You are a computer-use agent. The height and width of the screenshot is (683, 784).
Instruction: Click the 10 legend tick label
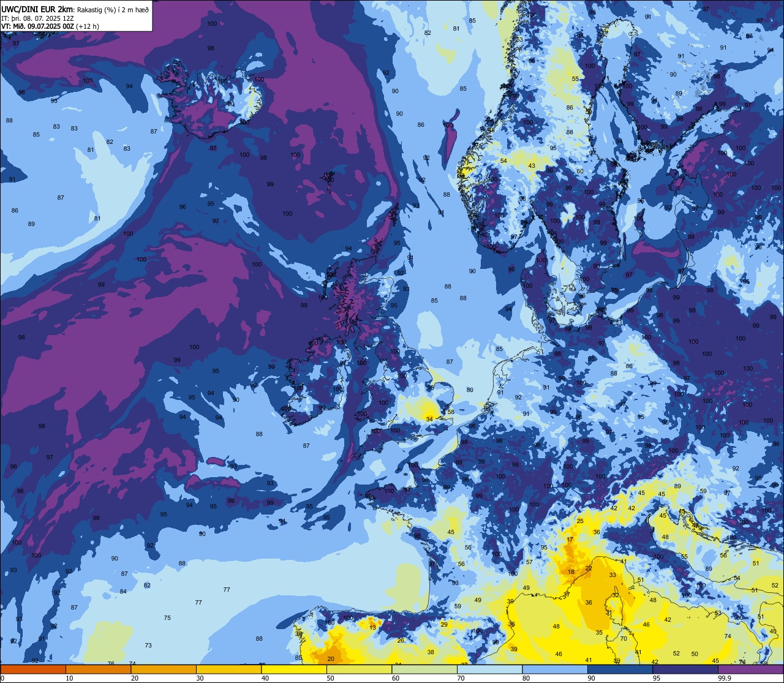pyautogui.click(x=70, y=678)
